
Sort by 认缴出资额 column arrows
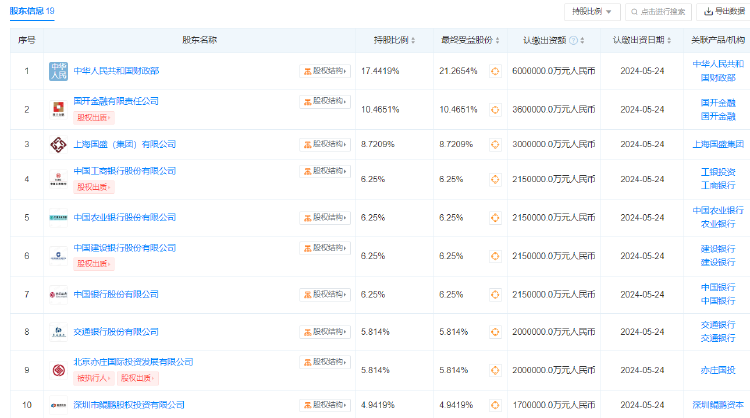pos(582,41)
